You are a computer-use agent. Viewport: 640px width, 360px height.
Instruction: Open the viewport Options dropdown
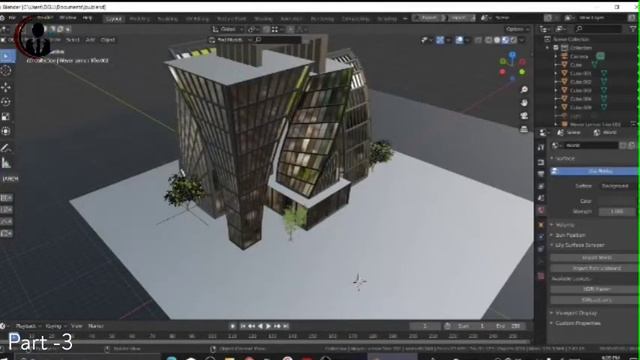[x=517, y=29]
